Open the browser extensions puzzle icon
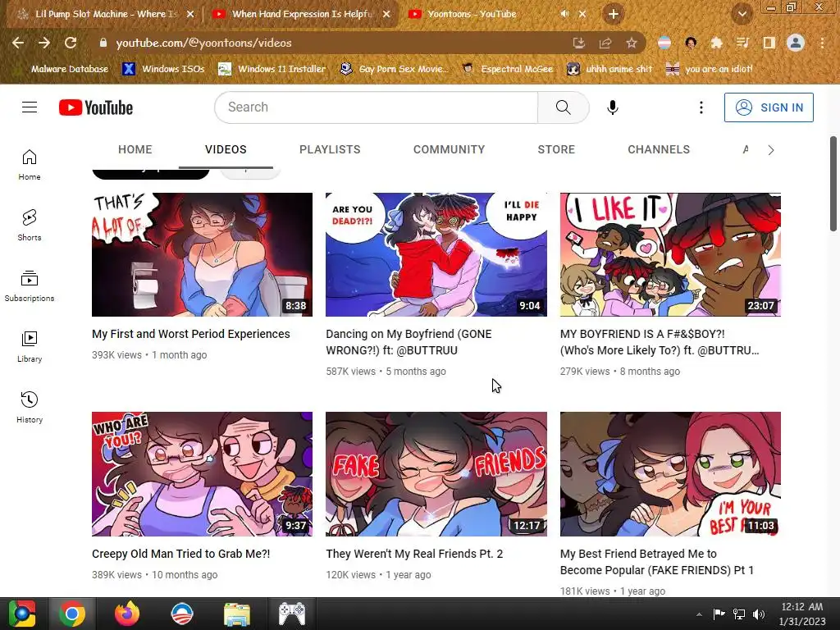Viewport: 840px width, 630px height. click(x=716, y=43)
